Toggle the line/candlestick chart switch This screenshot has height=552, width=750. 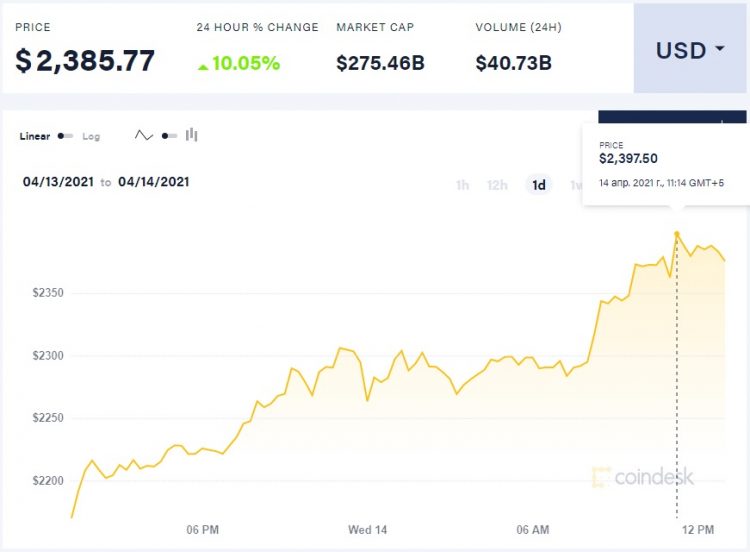[168, 136]
